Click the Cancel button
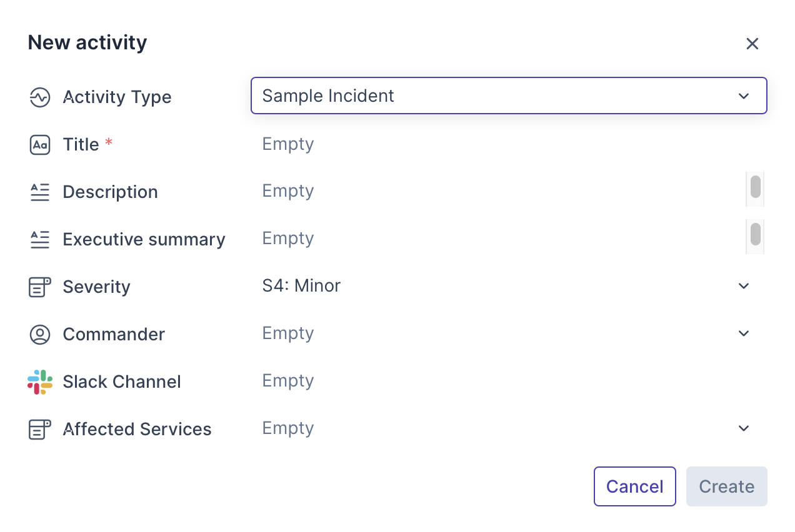795x532 pixels. pos(634,486)
